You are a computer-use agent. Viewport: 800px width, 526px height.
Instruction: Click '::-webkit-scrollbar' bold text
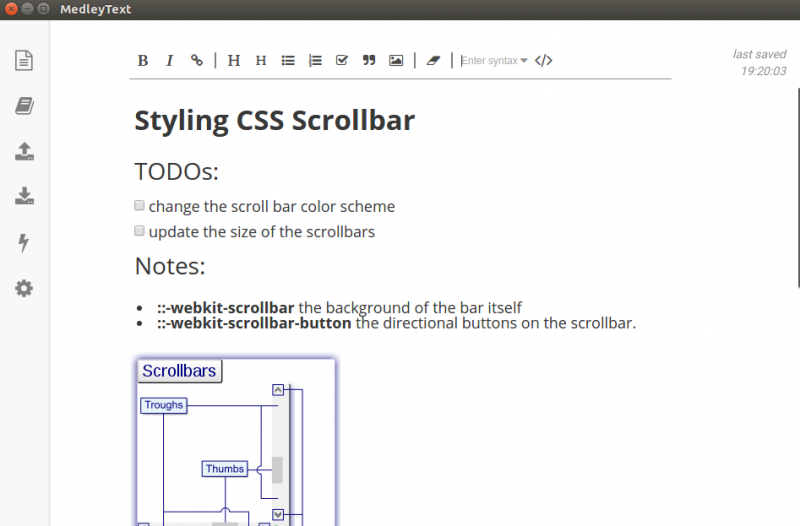tap(226, 308)
